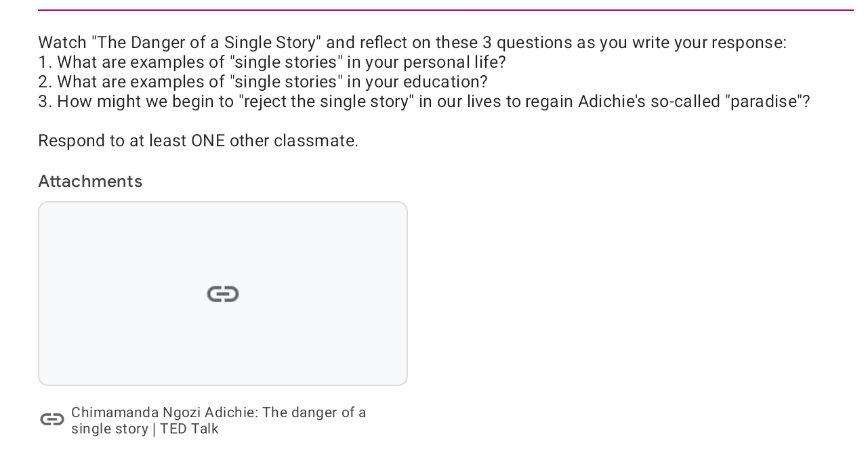The image size is (868, 470).
Task: Open the Chimamanda Ngozi Adichie TED Talk link
Action: [218, 412]
